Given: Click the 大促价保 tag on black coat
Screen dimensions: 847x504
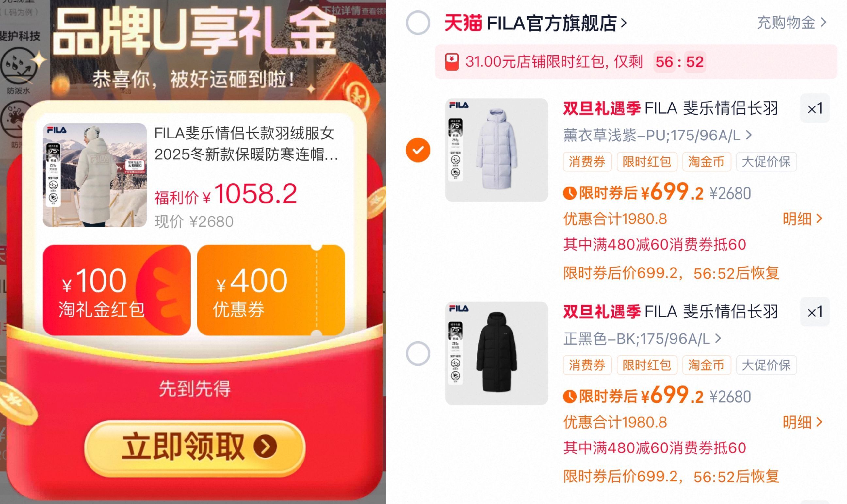Looking at the screenshot, I should click(x=766, y=365).
